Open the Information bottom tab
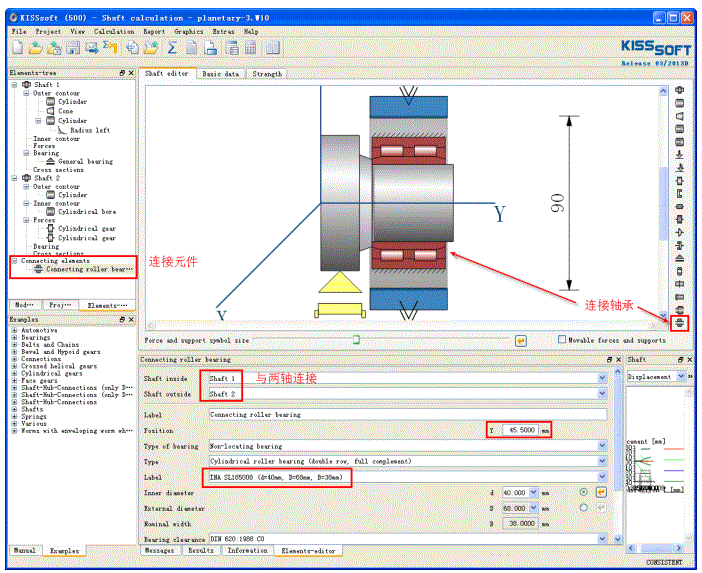 coord(248,550)
